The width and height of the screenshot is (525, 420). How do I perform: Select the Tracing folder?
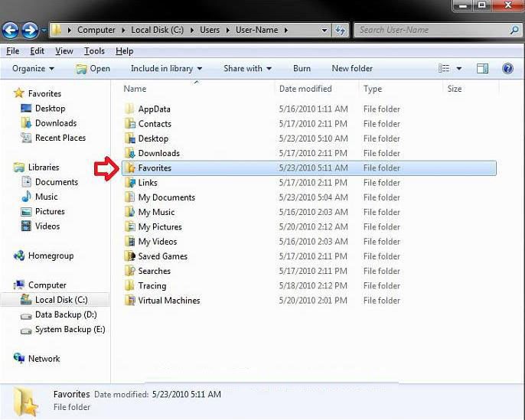[152, 286]
